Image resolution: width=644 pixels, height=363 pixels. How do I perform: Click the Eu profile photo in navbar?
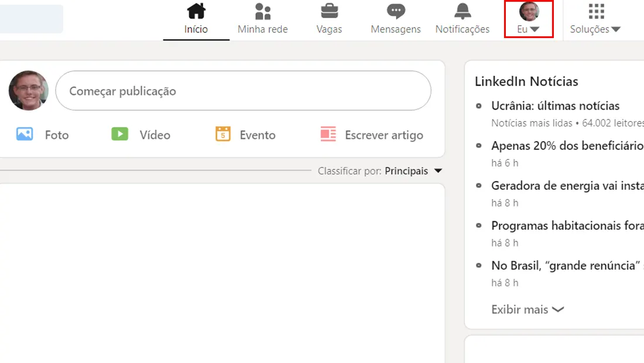click(529, 12)
